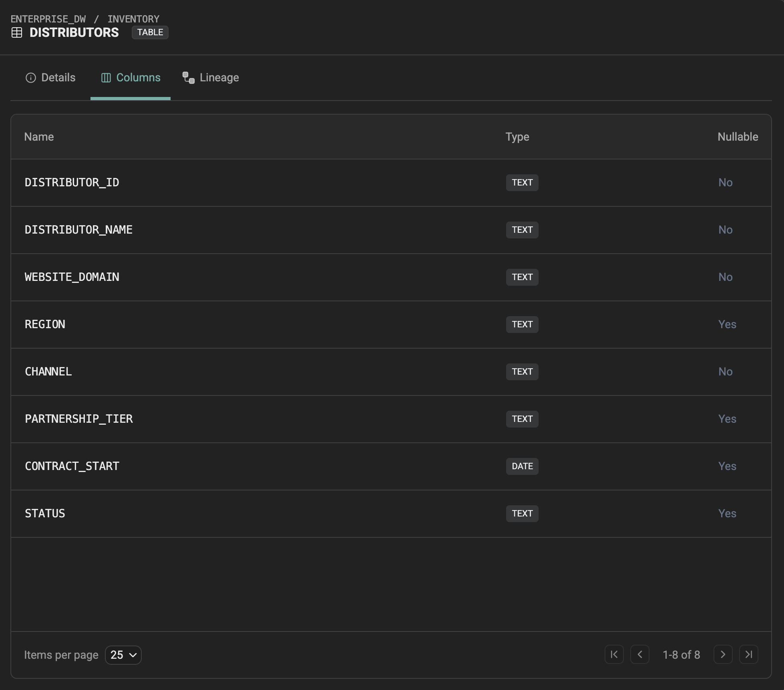Open the Lineage tab

point(211,78)
